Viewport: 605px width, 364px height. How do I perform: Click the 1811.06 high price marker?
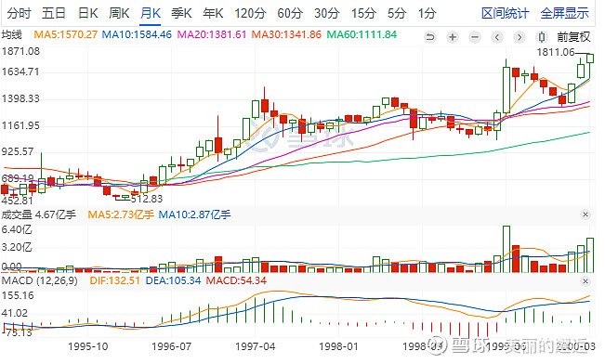pyautogui.click(x=556, y=52)
